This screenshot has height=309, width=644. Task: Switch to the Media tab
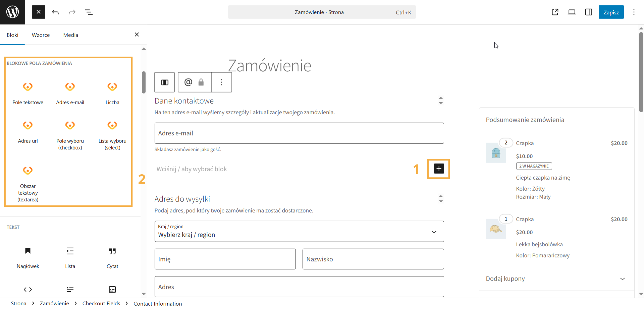click(70, 35)
